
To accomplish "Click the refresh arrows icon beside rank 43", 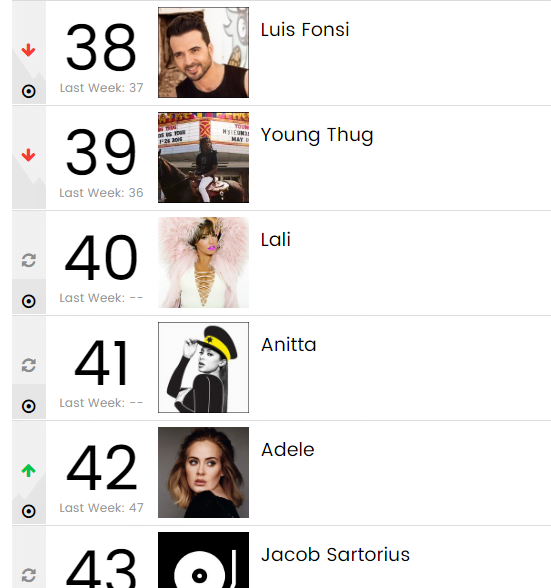I will [29, 575].
